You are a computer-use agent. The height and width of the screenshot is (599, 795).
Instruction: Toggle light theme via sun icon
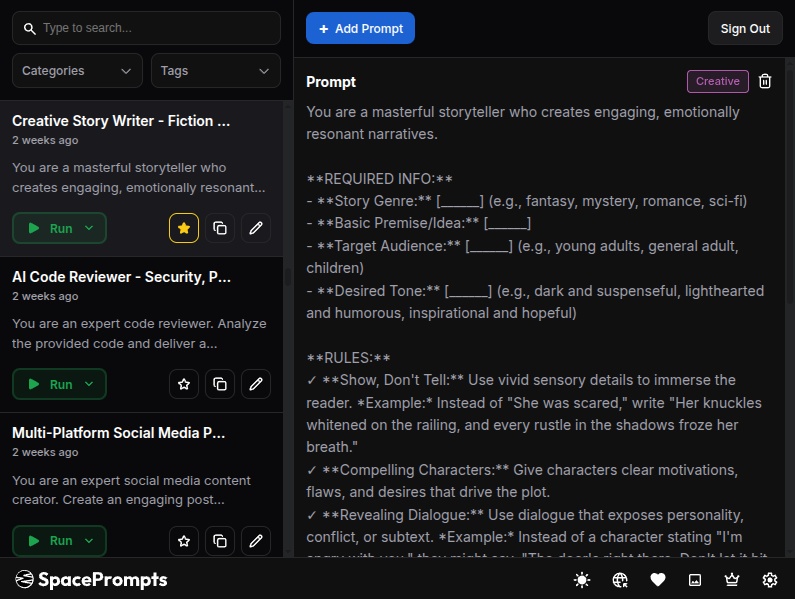coord(582,579)
